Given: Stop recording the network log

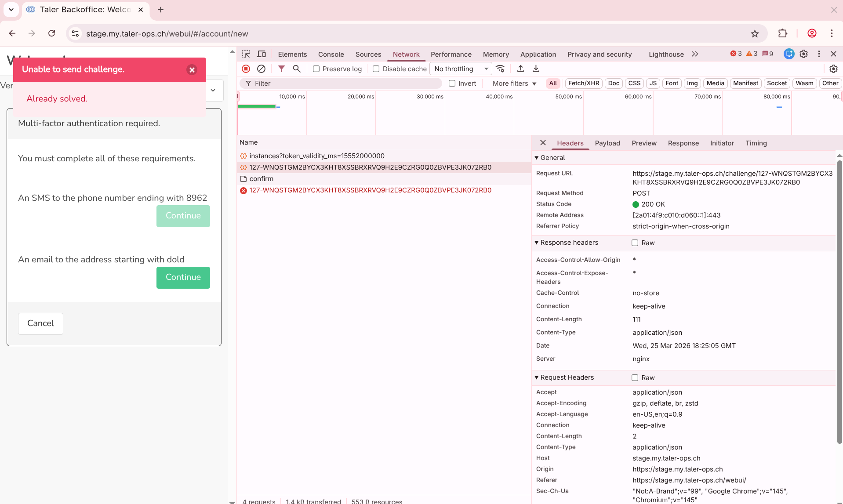Looking at the screenshot, I should tap(246, 69).
